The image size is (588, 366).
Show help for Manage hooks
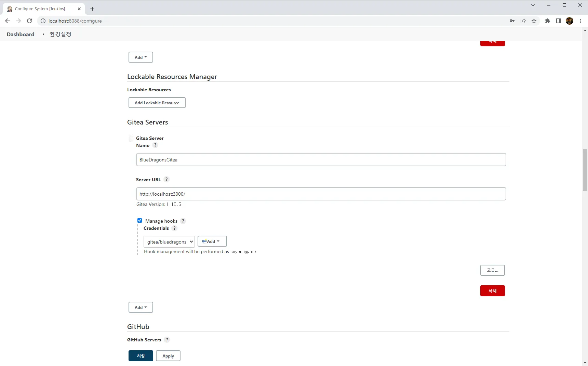point(183,221)
